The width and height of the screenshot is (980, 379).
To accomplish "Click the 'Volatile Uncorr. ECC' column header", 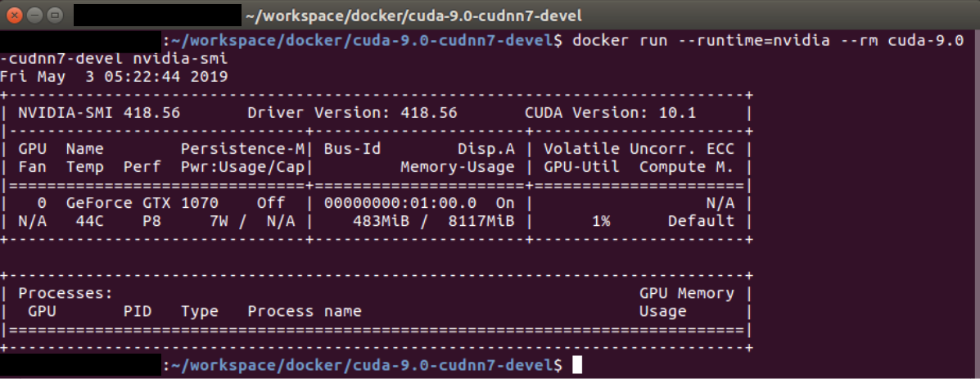I will pyautogui.click(x=639, y=149).
